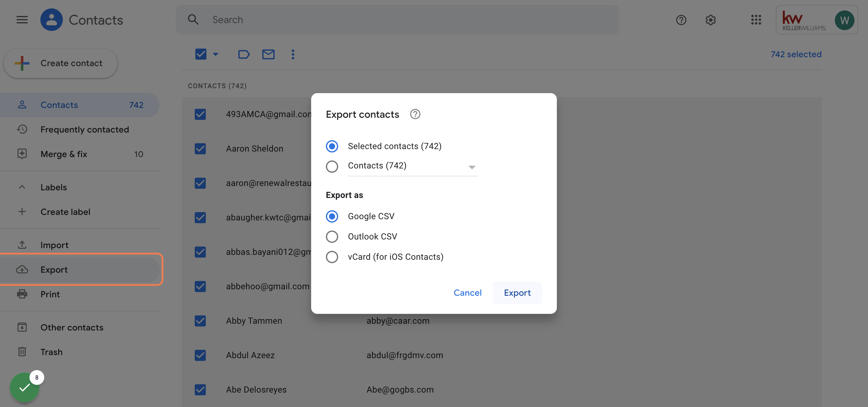Viewport: 868px width, 407px height.
Task: Click the Export button in dialog
Action: (517, 293)
